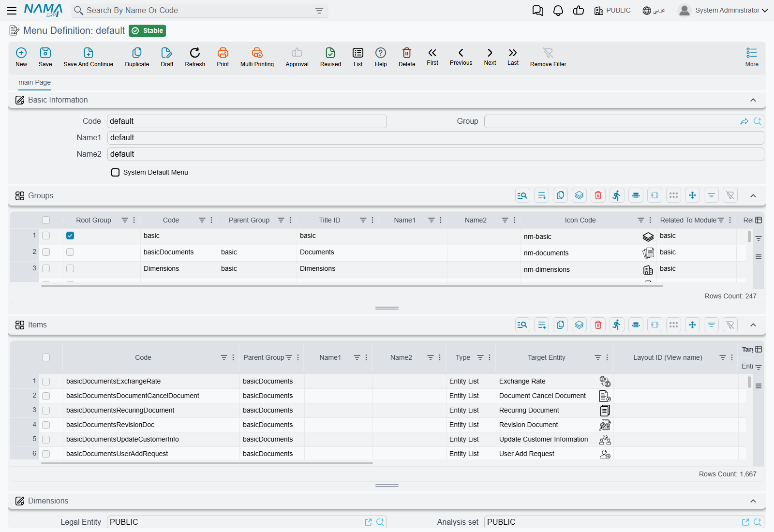Go to Next record
The height and width of the screenshot is (532, 774).
(x=490, y=57)
